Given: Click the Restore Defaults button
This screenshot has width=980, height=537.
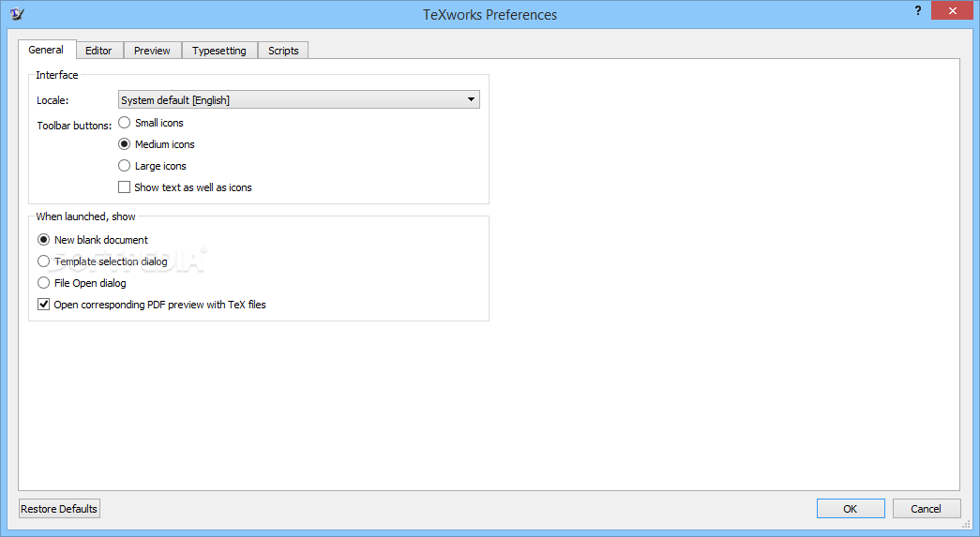Looking at the screenshot, I should (59, 509).
